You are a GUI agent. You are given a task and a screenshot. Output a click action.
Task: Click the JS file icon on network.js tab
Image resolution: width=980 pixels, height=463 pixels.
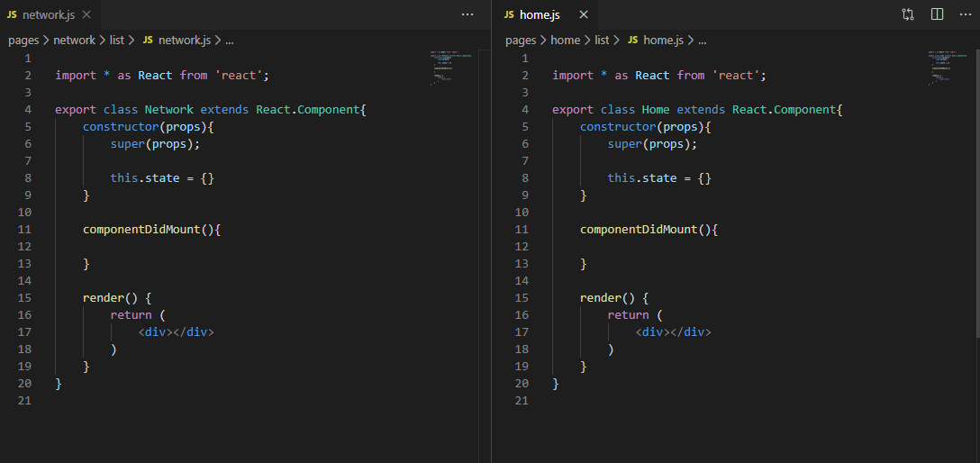coord(12,14)
